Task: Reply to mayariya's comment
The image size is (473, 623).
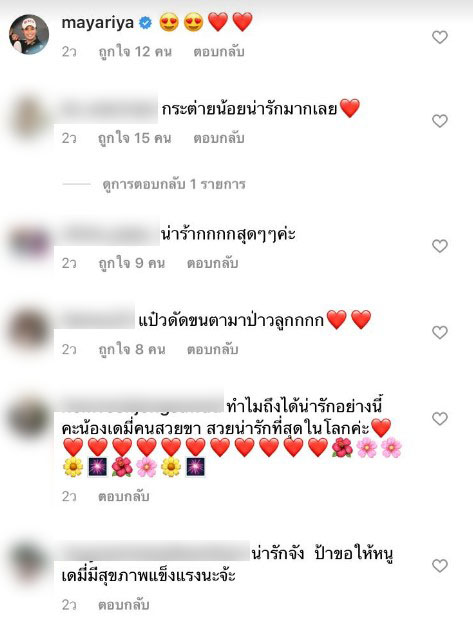Action: (219, 52)
